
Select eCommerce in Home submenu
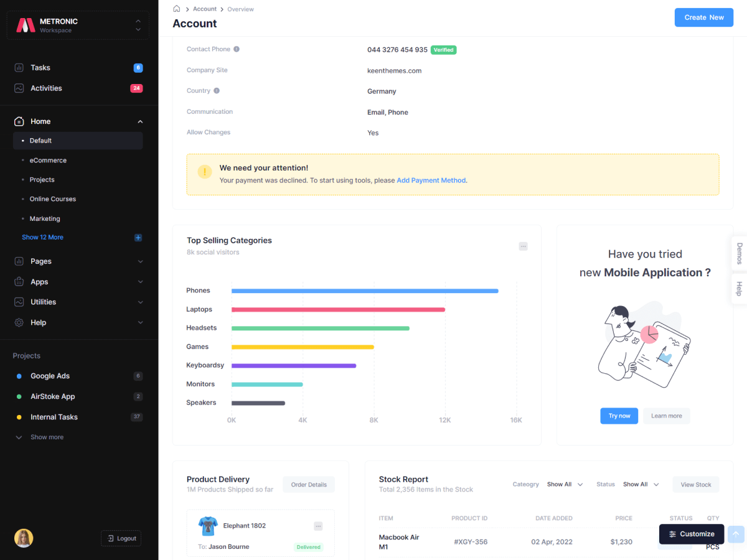pos(48,161)
